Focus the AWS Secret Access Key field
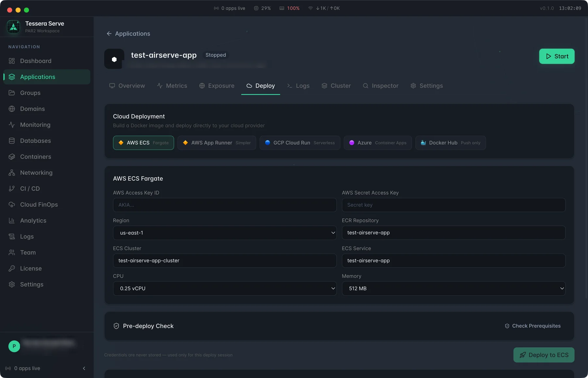Image resolution: width=588 pixels, height=378 pixels. tap(453, 205)
